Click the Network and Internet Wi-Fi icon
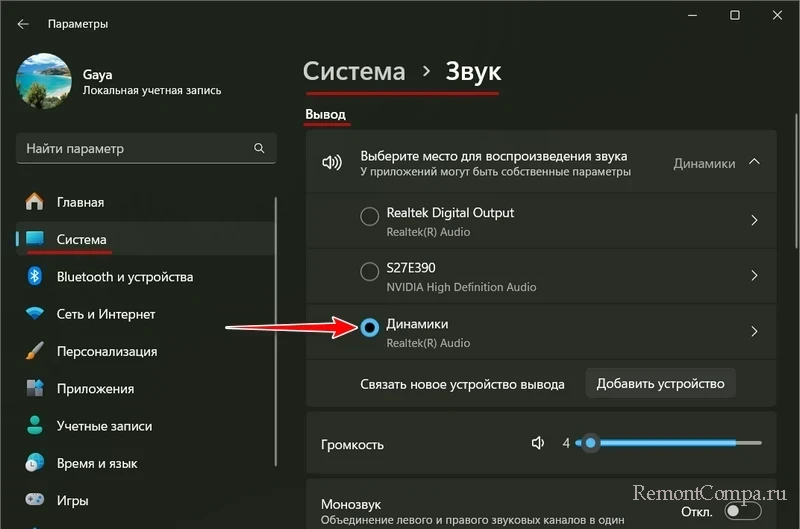 (35, 314)
